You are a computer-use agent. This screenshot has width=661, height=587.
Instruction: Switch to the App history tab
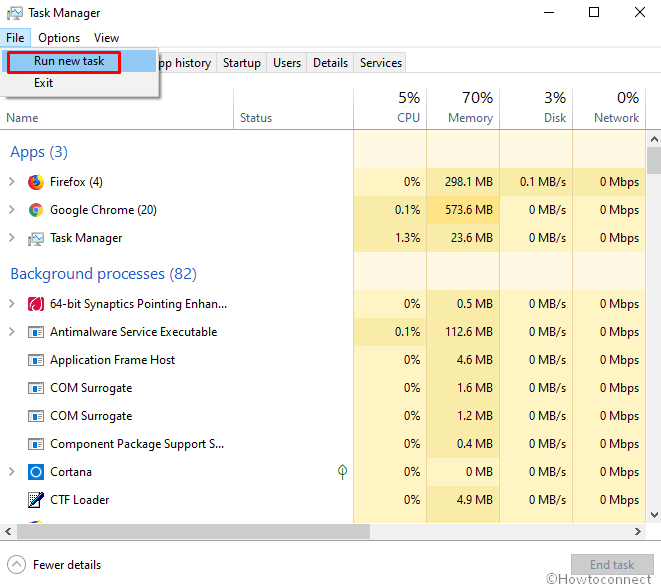pos(185,63)
